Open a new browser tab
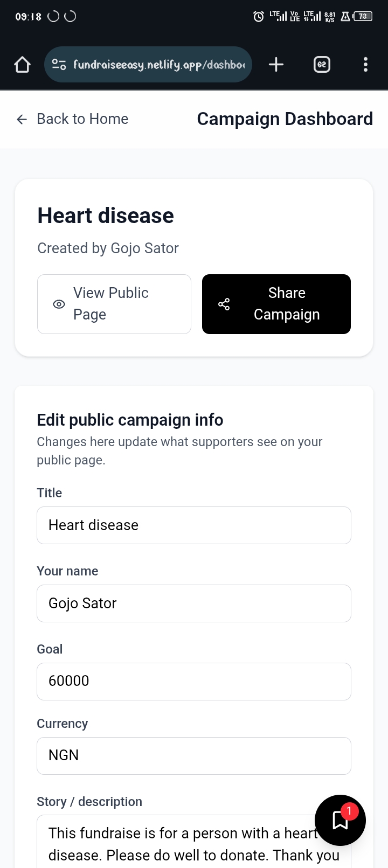Image resolution: width=388 pixels, height=868 pixels. [x=276, y=65]
